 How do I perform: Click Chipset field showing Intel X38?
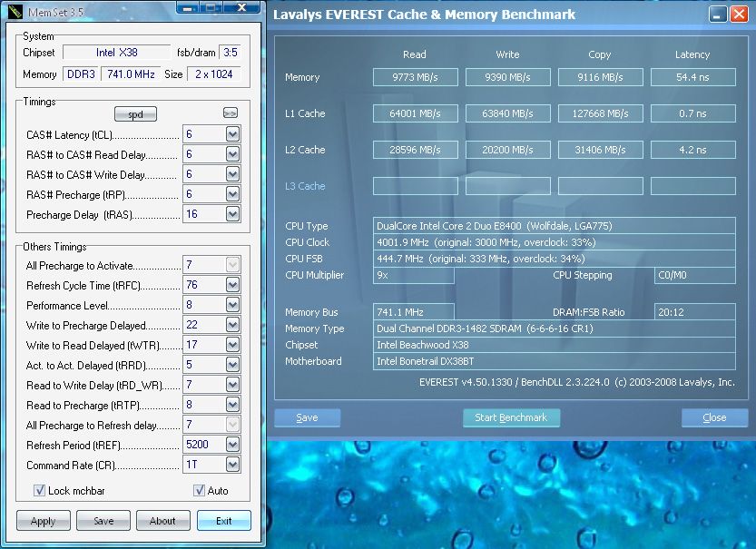tap(117, 53)
